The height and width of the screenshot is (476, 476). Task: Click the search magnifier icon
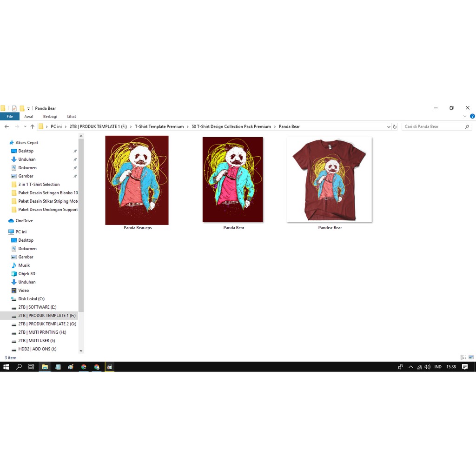pos(467,126)
